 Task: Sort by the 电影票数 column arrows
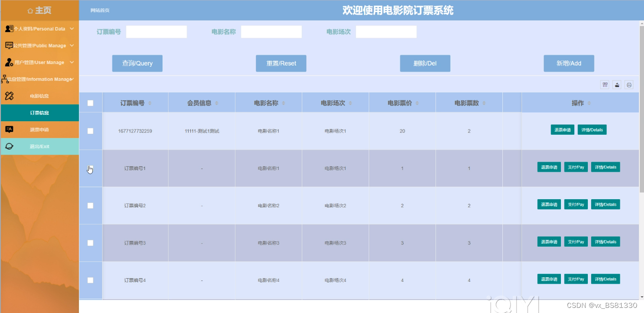(484, 103)
